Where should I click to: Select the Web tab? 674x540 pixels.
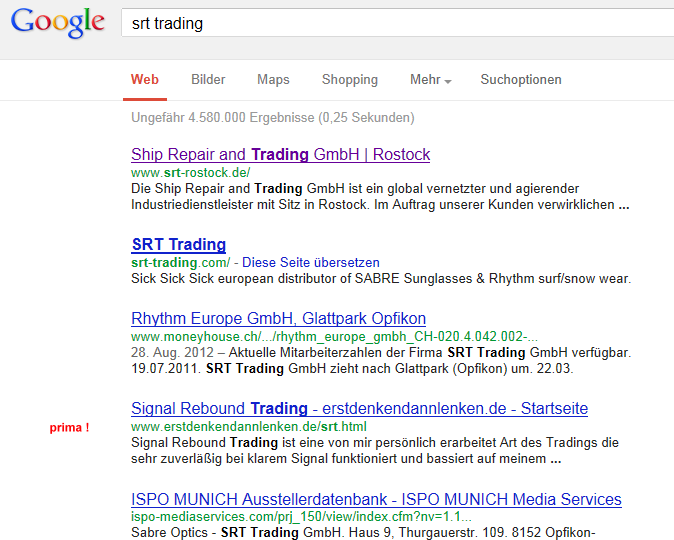click(x=145, y=80)
